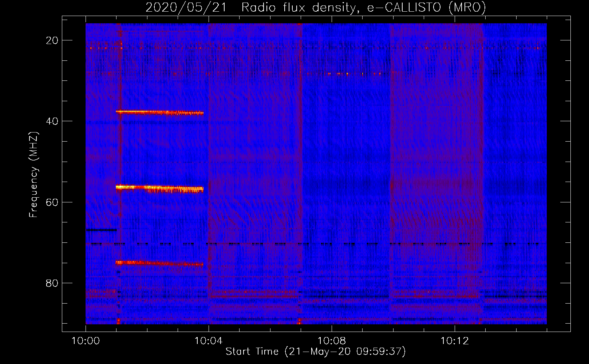Viewport: 589px width, 364px height.
Task: Click the plot title text with date 2020/05/21
Action: (x=316, y=7)
